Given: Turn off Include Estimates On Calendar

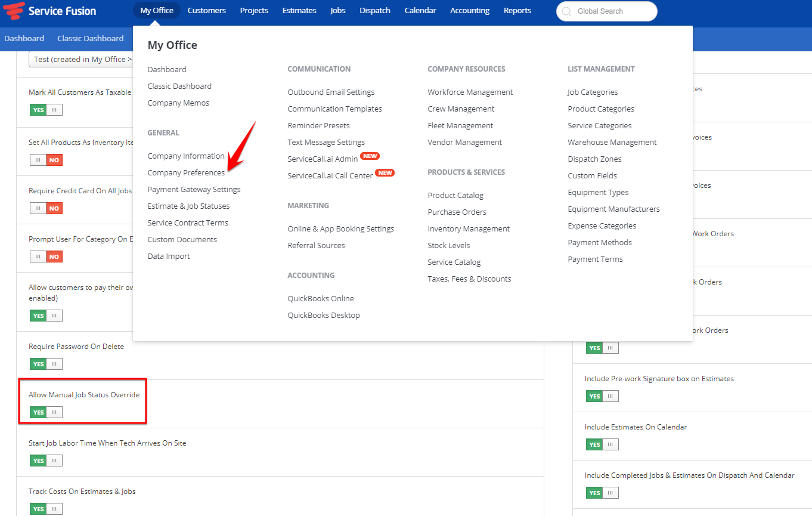Looking at the screenshot, I should 602,444.
